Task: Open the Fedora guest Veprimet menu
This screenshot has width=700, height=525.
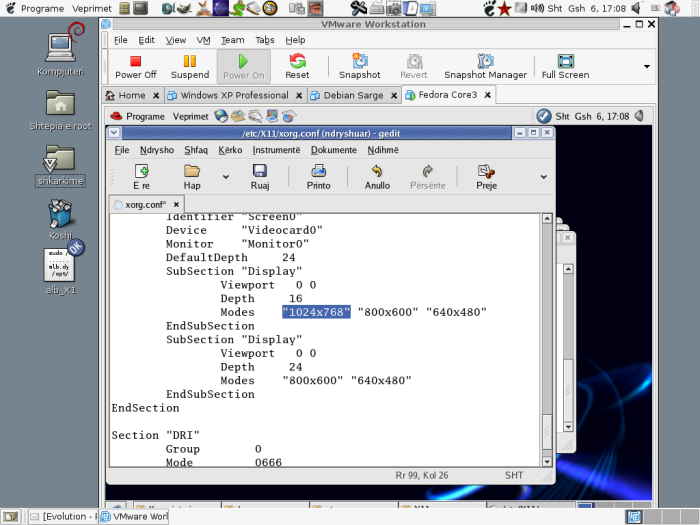Action: [190, 117]
